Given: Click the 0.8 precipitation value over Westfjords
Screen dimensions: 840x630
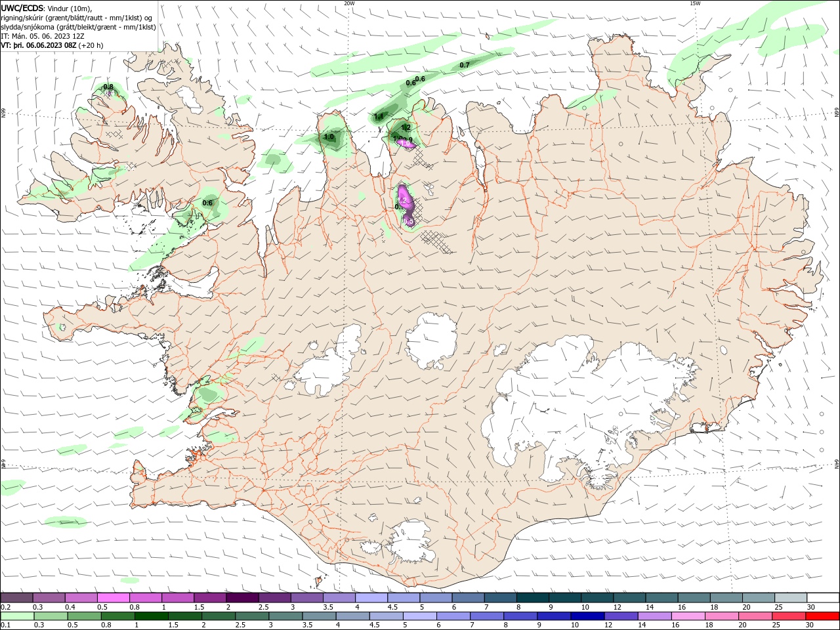Looking at the screenshot, I should 108,87.
